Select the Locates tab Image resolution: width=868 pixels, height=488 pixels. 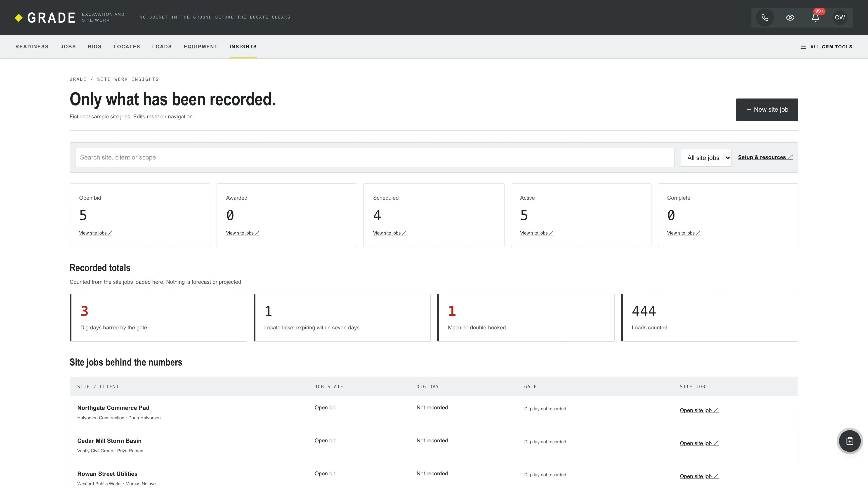click(x=127, y=47)
